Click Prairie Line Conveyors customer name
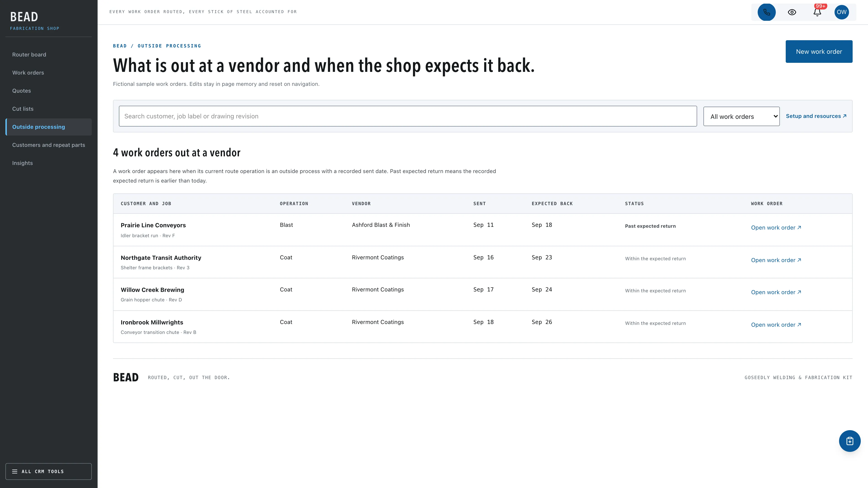 click(x=153, y=225)
